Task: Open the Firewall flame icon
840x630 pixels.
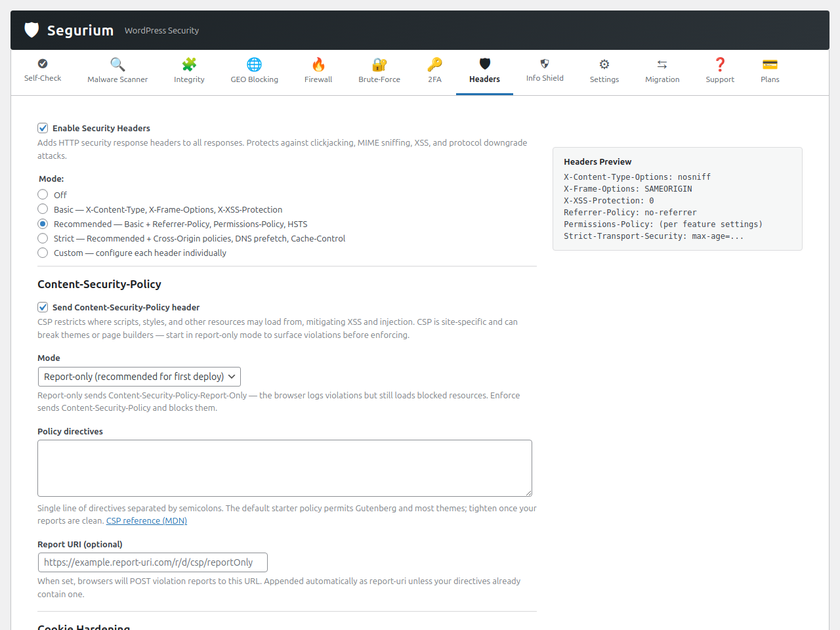Action: tap(318, 64)
